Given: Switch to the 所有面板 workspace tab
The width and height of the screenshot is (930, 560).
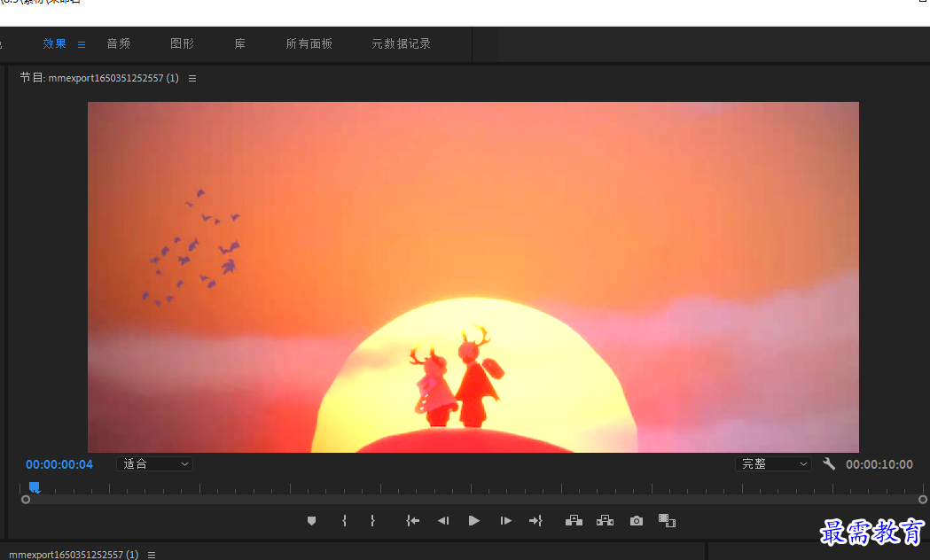Looking at the screenshot, I should click(x=309, y=43).
